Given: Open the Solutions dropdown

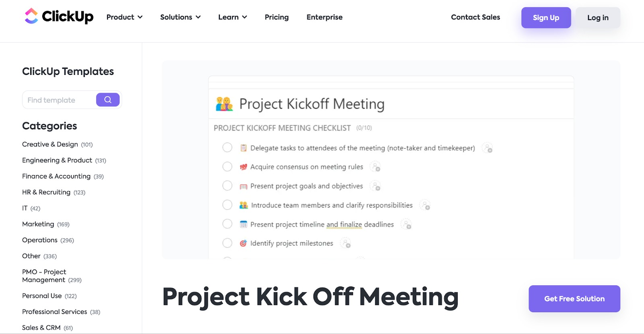Looking at the screenshot, I should [180, 17].
